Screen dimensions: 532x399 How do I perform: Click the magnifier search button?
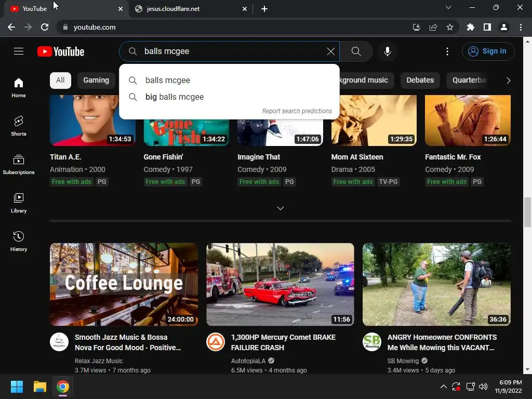tap(356, 51)
